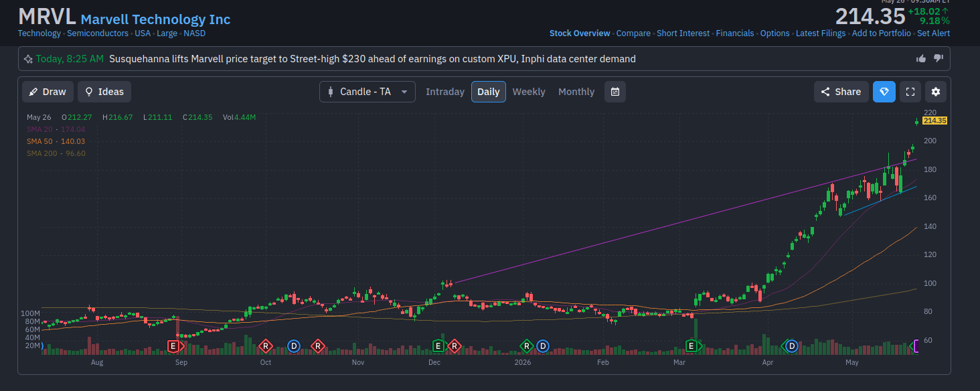This screenshot has width=980, height=391.
Task: Click the red E earnings marker near Sep
Action: click(x=174, y=346)
